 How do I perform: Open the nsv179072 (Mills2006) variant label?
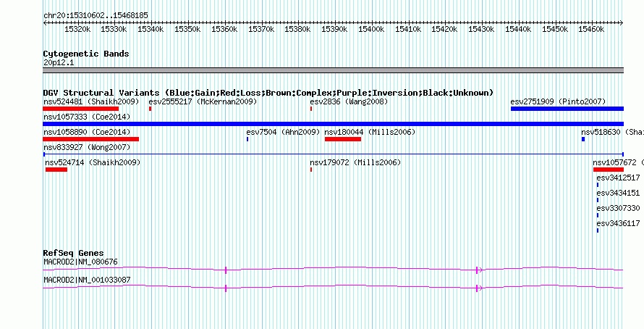[356, 162]
